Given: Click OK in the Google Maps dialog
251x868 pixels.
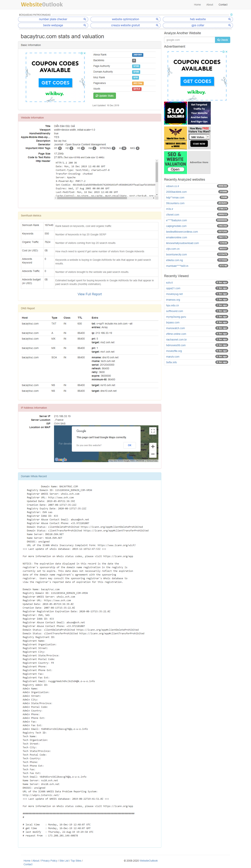Looking at the screenshot, I should click(x=130, y=445).
